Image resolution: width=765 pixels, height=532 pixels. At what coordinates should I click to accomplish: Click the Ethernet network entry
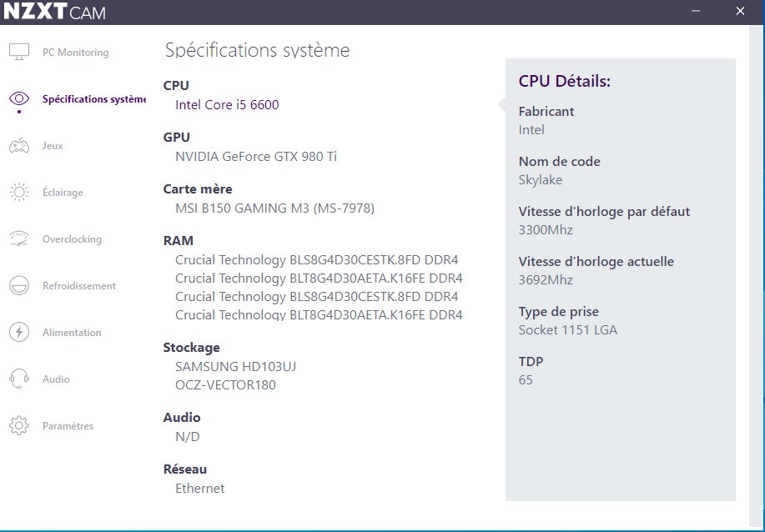click(199, 489)
